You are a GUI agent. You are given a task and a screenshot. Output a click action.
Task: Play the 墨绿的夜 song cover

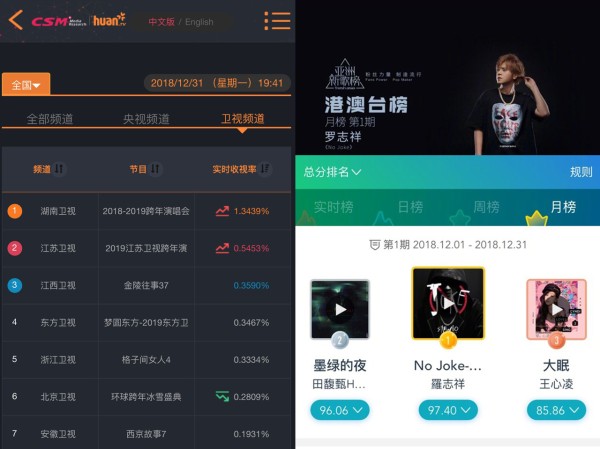340,309
